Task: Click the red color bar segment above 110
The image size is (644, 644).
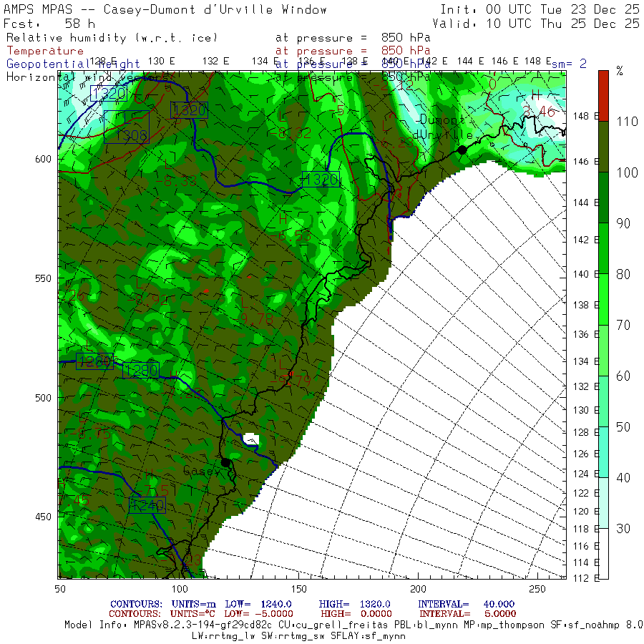Action: point(603,96)
